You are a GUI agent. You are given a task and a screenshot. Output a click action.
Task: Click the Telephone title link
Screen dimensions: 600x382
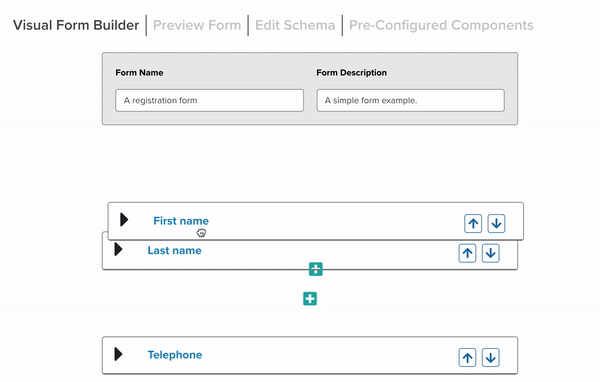(175, 355)
